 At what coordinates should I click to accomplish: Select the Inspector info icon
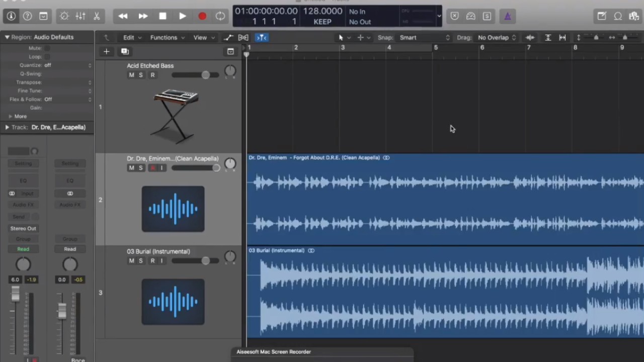point(11,16)
